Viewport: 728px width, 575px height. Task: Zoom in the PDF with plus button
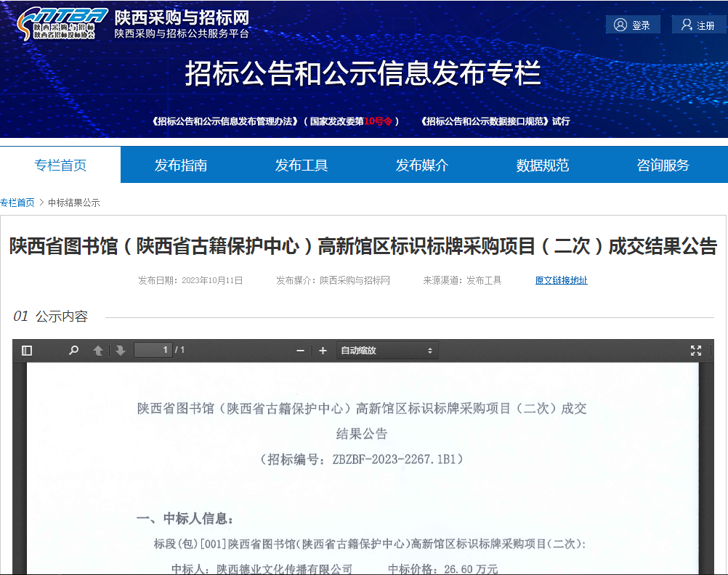click(323, 351)
